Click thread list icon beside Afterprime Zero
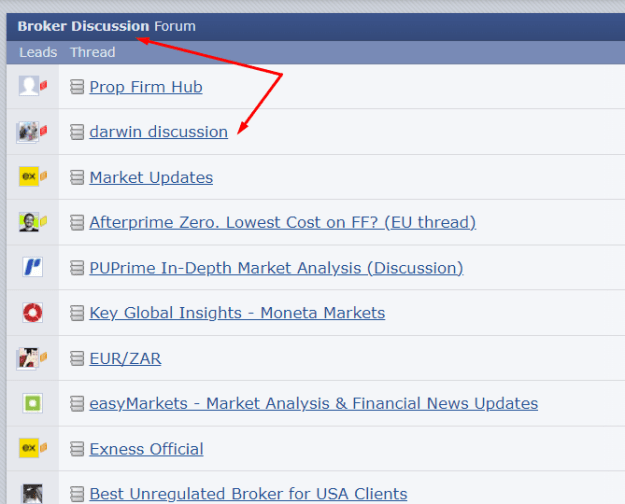This screenshot has width=625, height=504. [77, 222]
